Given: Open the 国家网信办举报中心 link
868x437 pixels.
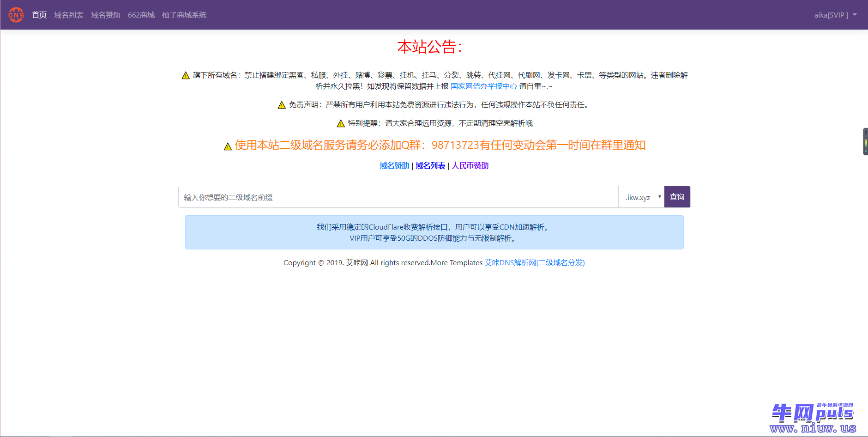Looking at the screenshot, I should tap(483, 86).
